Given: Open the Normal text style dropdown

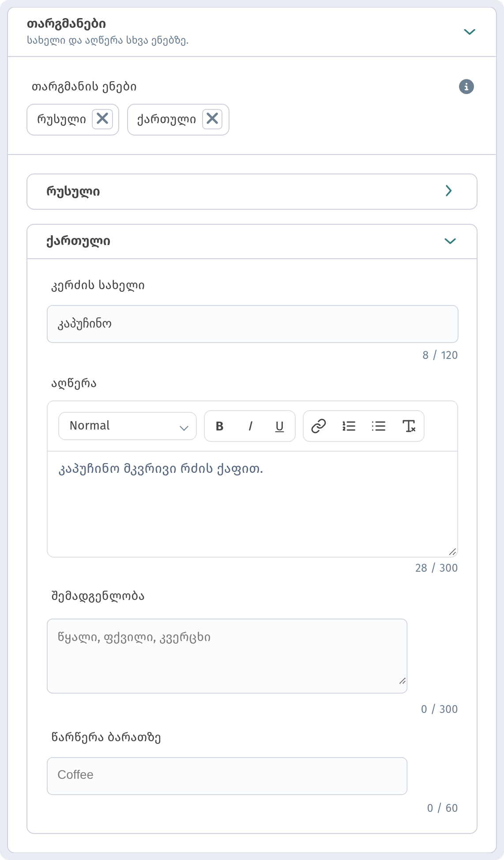Looking at the screenshot, I should click(128, 426).
